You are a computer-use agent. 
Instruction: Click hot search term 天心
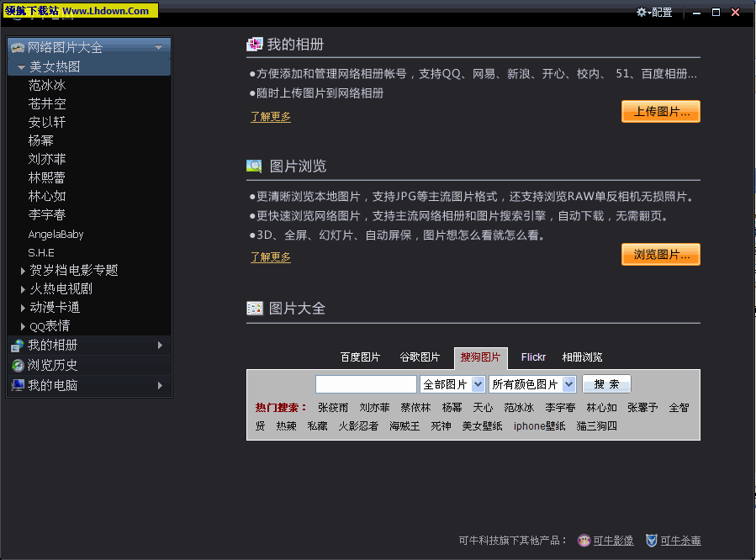pyautogui.click(x=483, y=408)
